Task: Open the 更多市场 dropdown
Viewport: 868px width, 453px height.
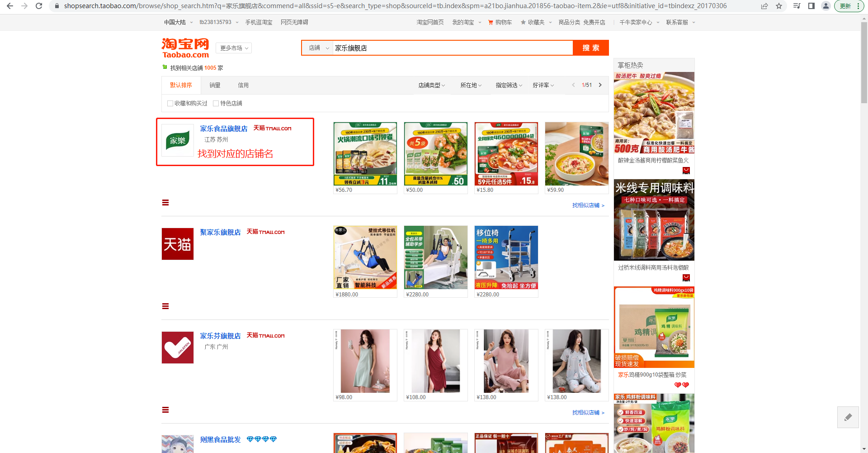Action: (x=234, y=48)
